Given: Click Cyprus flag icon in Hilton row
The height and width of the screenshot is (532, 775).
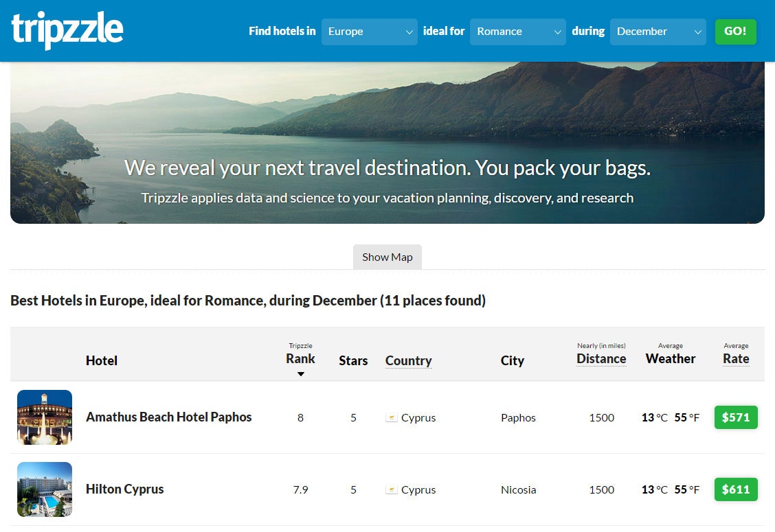Looking at the screenshot, I should click(x=392, y=490).
